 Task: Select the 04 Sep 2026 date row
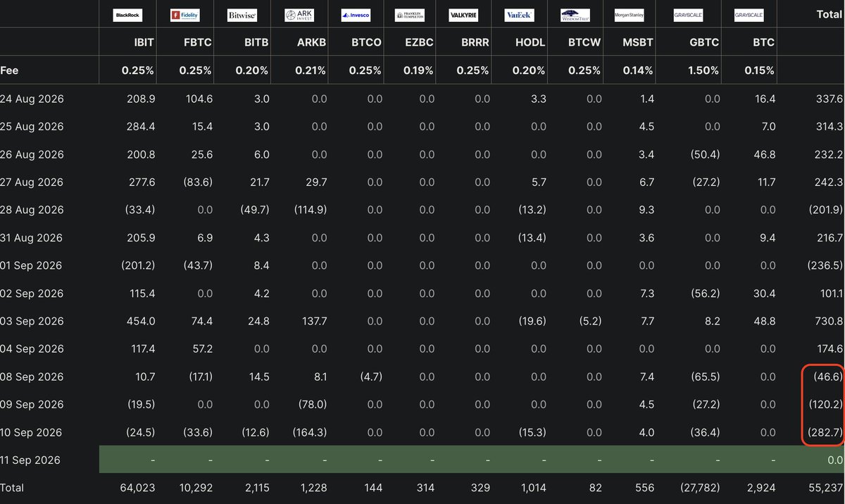click(x=422, y=348)
